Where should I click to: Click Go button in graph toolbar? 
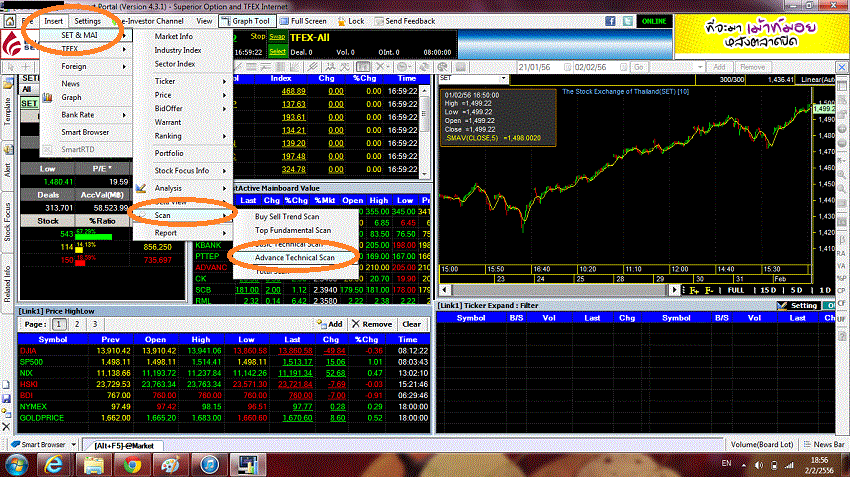point(639,67)
